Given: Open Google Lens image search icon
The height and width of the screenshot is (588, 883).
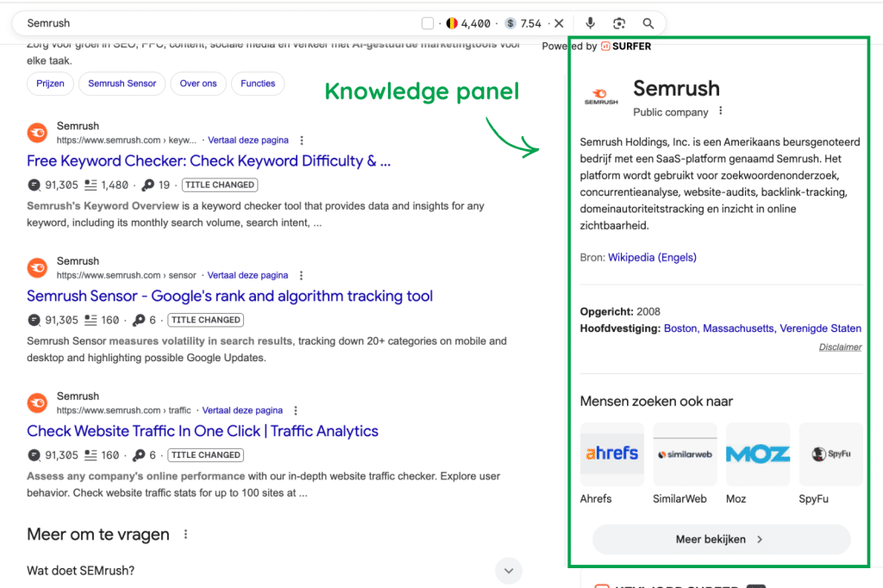Looking at the screenshot, I should tap(619, 23).
